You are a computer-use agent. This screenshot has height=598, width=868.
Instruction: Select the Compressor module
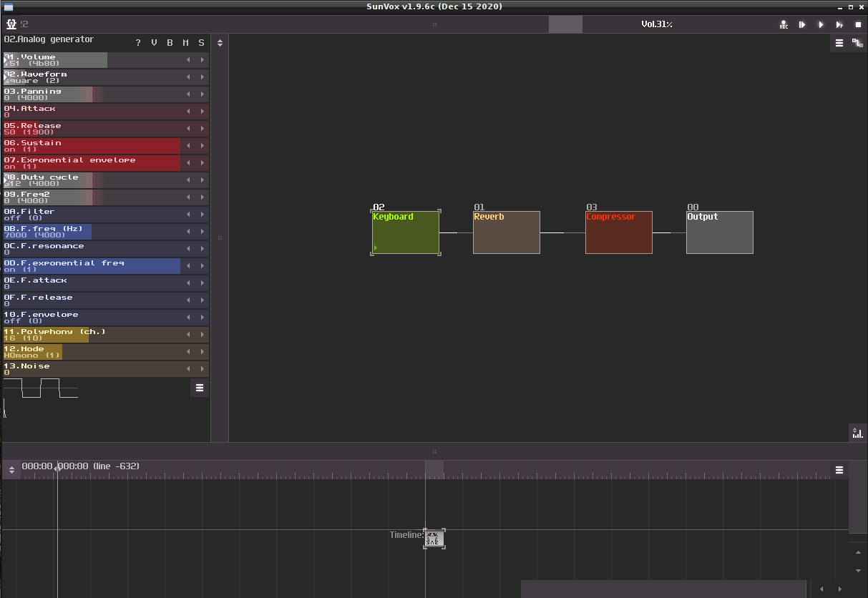619,232
